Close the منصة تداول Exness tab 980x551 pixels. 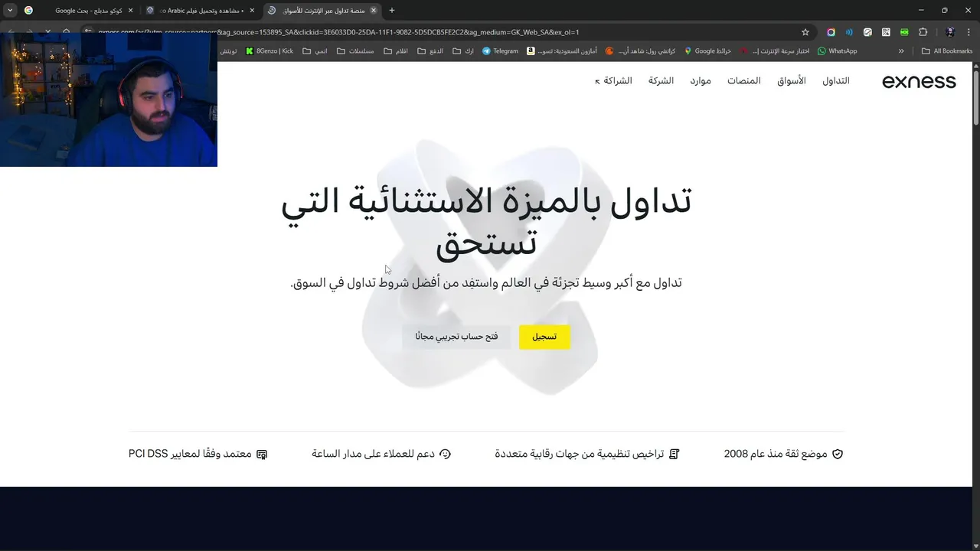point(374,11)
